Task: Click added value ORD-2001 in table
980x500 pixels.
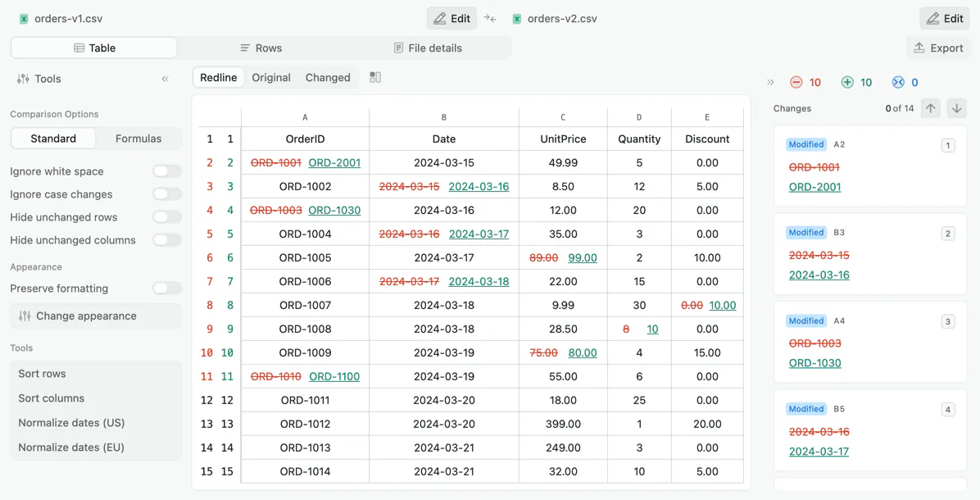Action: click(x=334, y=162)
